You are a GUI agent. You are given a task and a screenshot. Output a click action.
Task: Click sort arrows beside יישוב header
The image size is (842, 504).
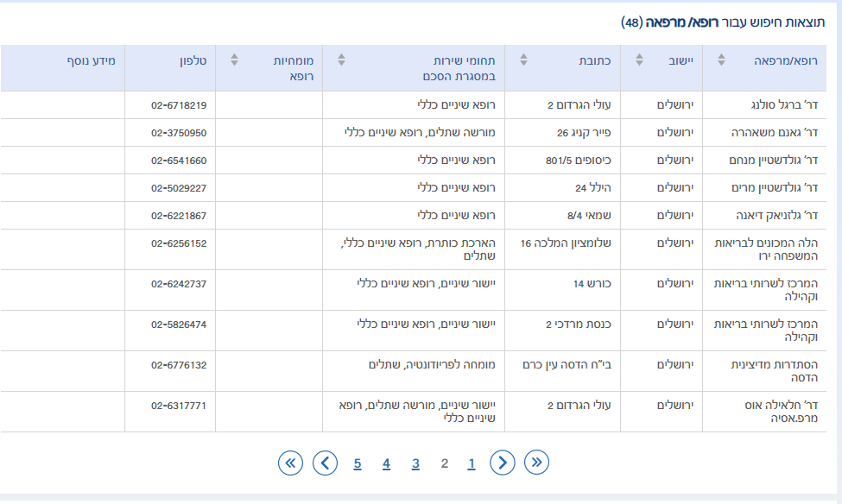[x=639, y=60]
